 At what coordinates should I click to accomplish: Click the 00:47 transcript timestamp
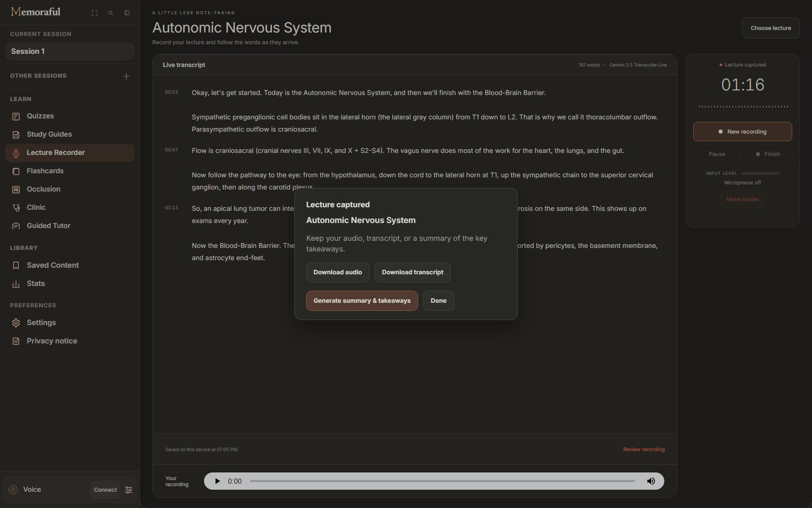pos(171,150)
